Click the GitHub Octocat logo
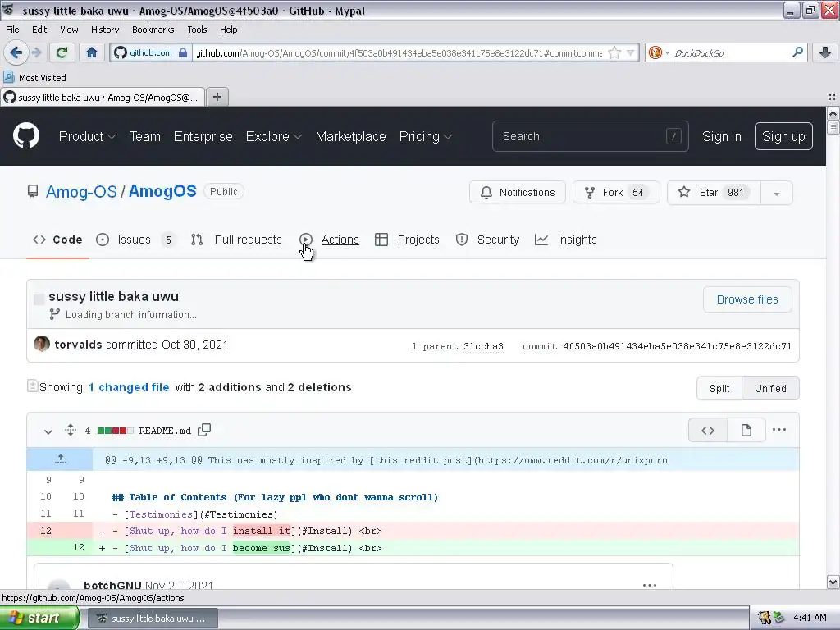Viewport: 840px width, 630px height. tap(25, 136)
